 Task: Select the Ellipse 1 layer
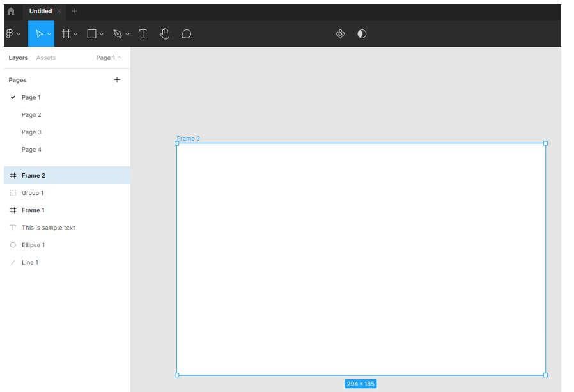pyautogui.click(x=67, y=245)
